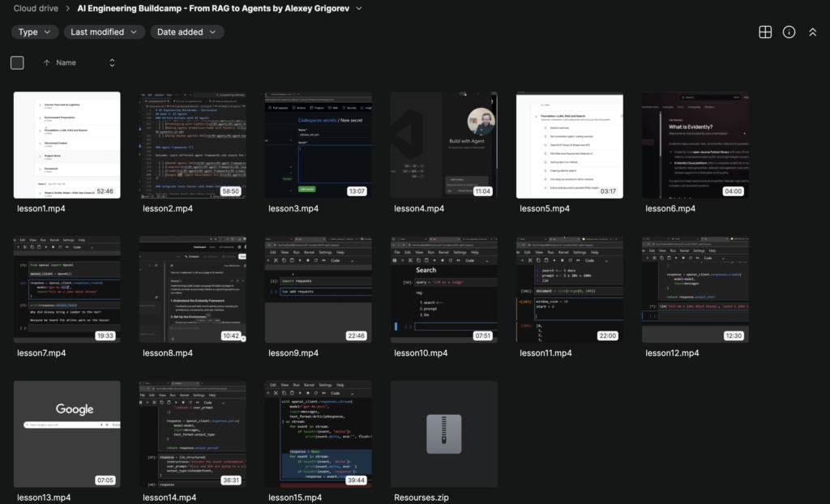This screenshot has height=504, width=830.
Task: Open the info details panel icon
Action: (789, 32)
